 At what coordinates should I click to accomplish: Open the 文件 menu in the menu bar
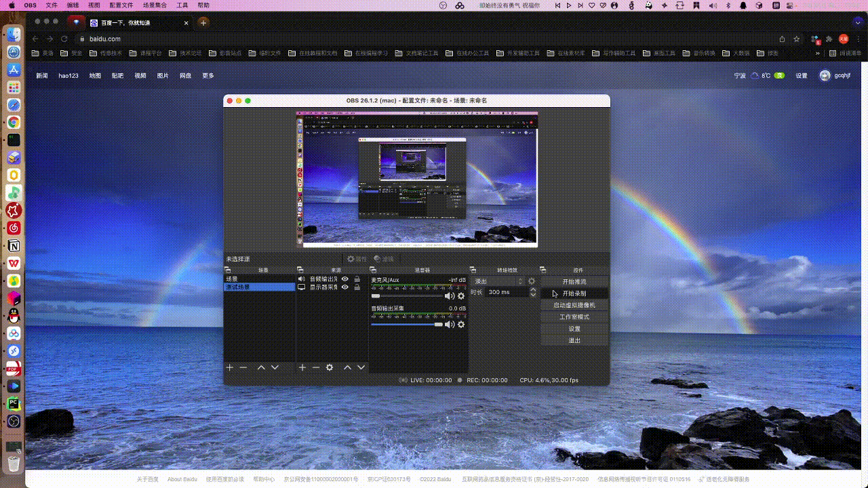click(x=52, y=5)
